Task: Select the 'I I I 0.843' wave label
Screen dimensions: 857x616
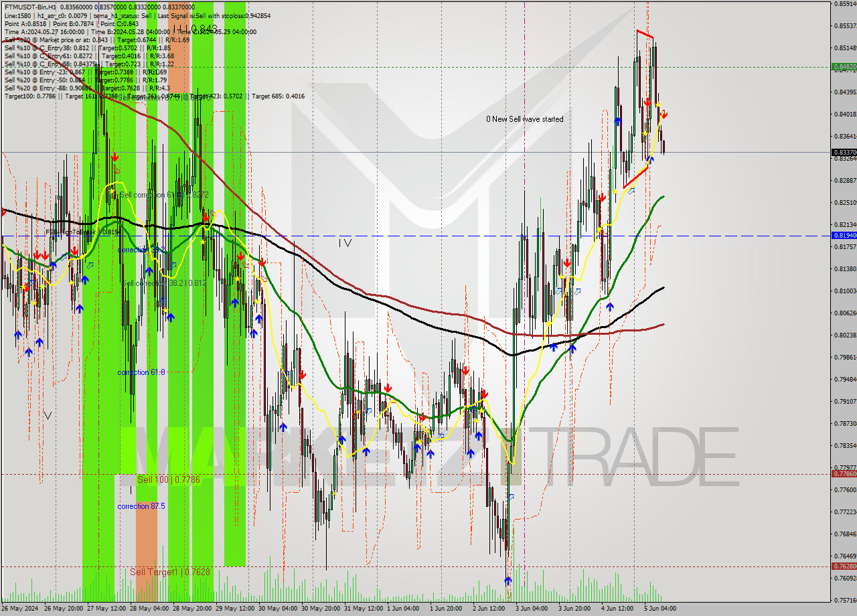Action: [195, 29]
